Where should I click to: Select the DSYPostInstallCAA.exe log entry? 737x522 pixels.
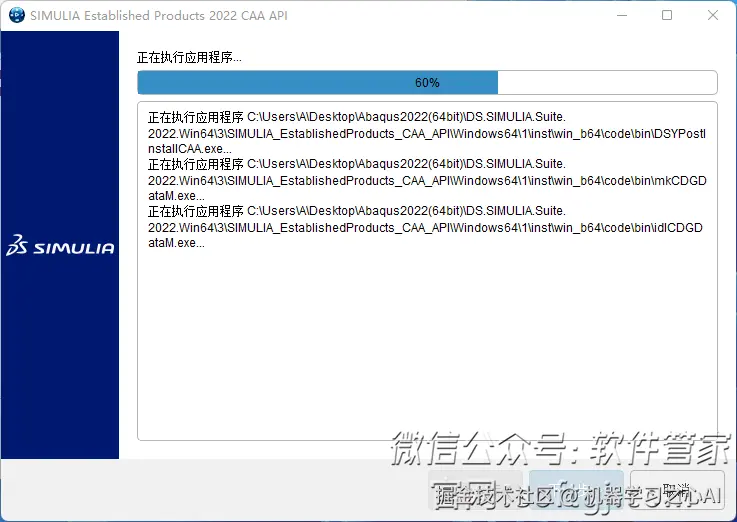(x=427, y=132)
